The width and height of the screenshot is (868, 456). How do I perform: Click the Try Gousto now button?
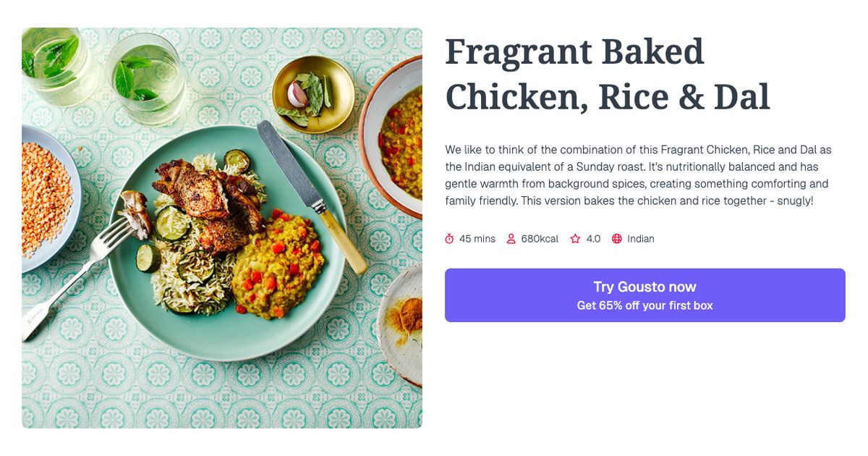(645, 287)
